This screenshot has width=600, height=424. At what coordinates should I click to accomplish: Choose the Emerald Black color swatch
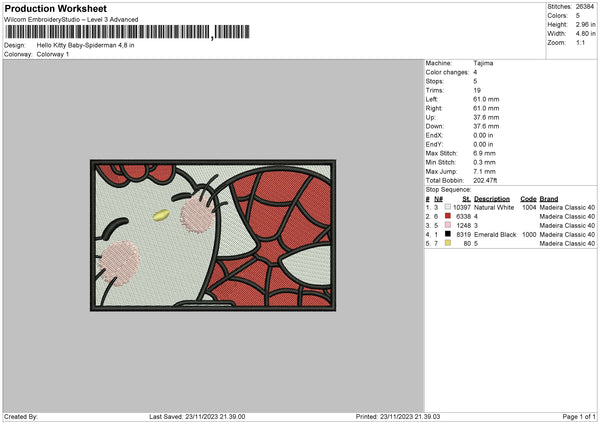(447, 234)
